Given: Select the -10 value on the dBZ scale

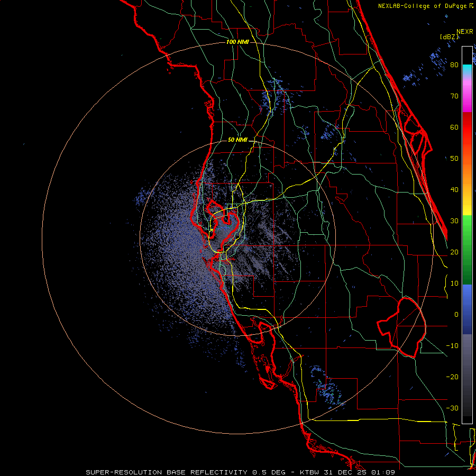Looking at the screenshot, I should (x=452, y=346).
